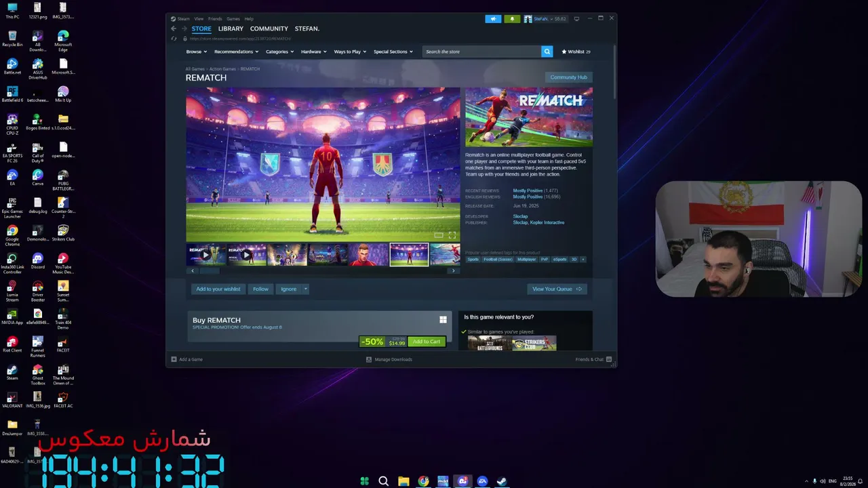Viewport: 868px width, 488px height.
Task: Open the Games menu
Action: point(233,19)
